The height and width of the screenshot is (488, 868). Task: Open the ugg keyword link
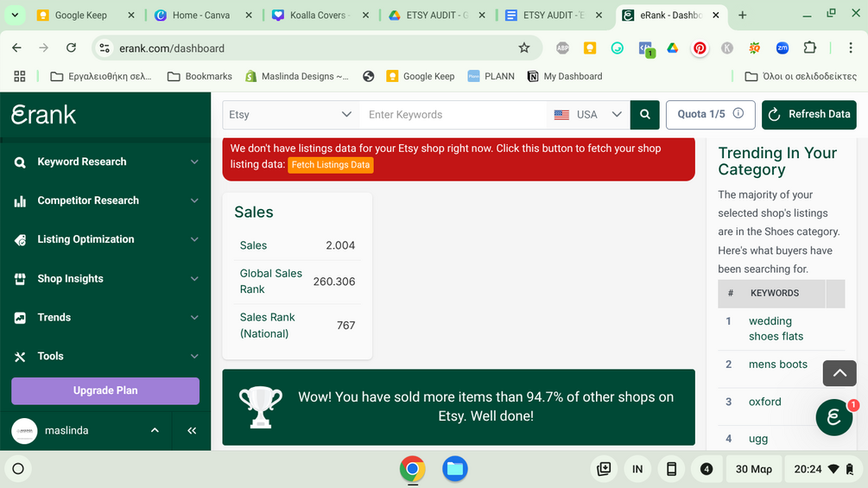[758, 439]
